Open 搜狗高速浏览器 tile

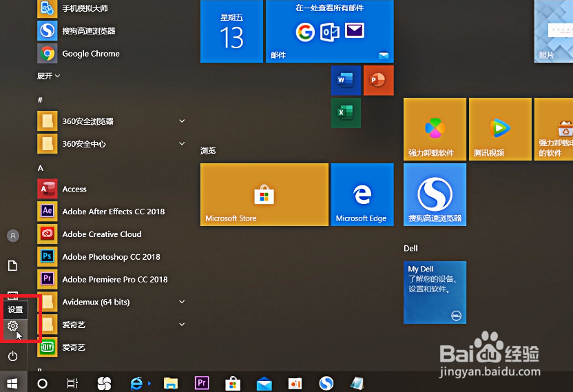pos(435,194)
